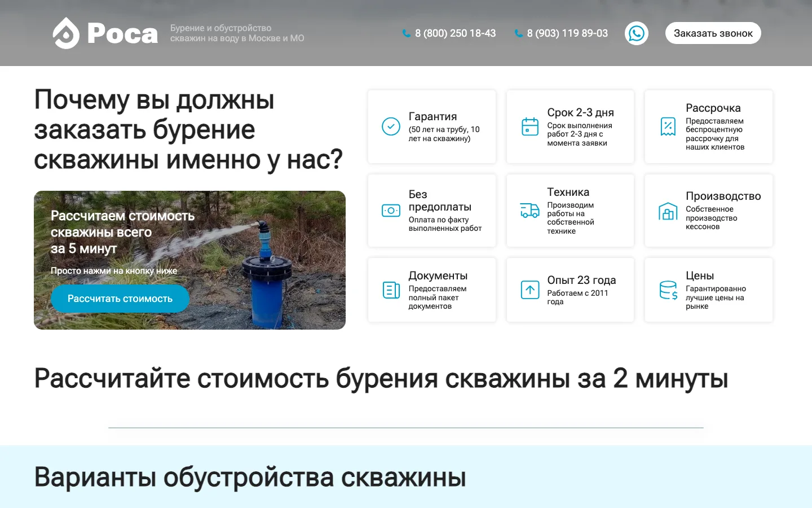Viewport: 812px width, 508px height.
Task: Click the heading Варианты обустройства скважины
Action: point(250,478)
